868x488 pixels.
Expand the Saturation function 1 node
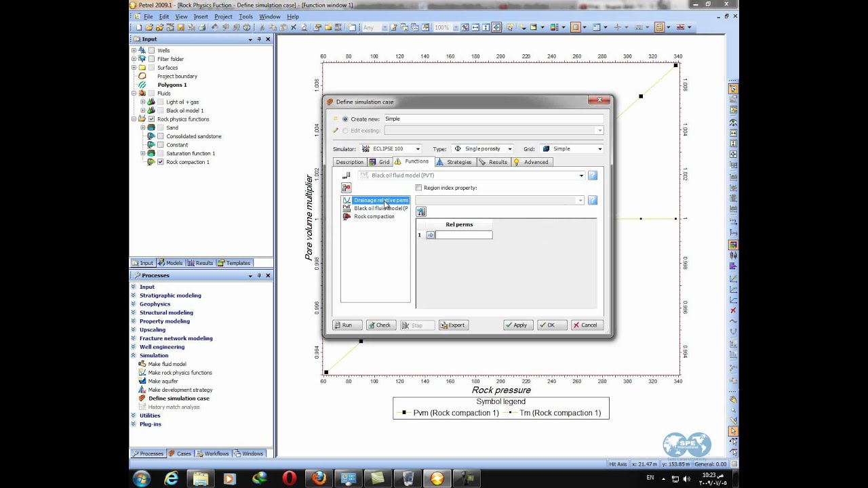pos(142,153)
